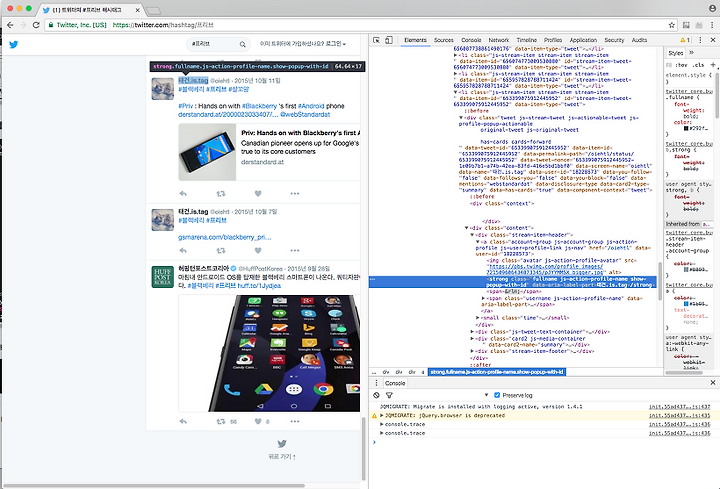This screenshot has height=489, width=720.
Task: Open more options on Priv Hands on tweet
Action: [295, 193]
